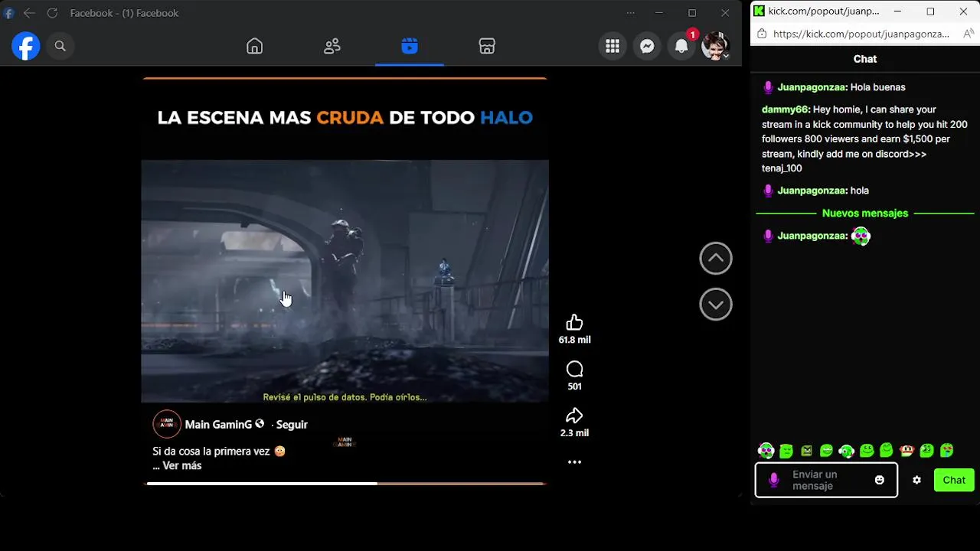
Task: Open the Friends tab in Facebook
Action: pyautogui.click(x=332, y=47)
